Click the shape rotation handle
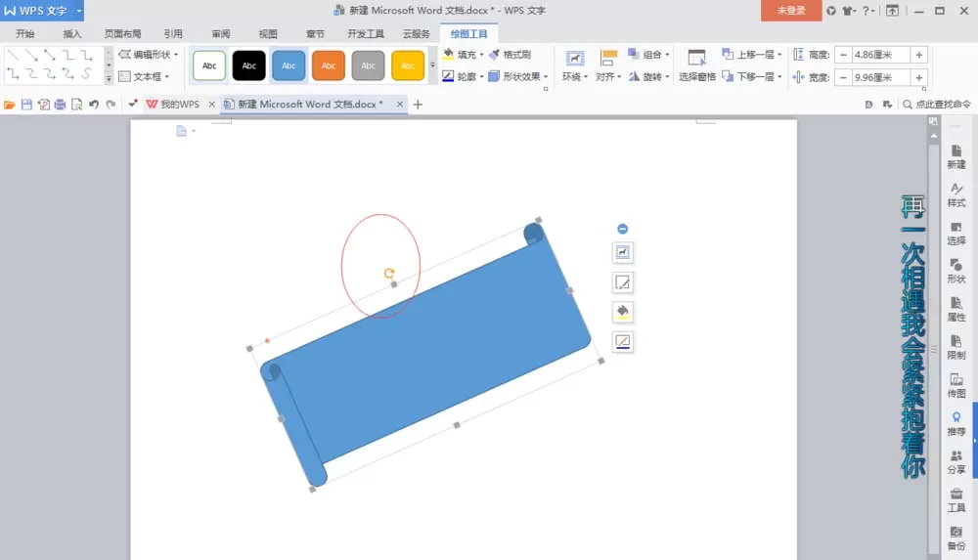 point(389,273)
